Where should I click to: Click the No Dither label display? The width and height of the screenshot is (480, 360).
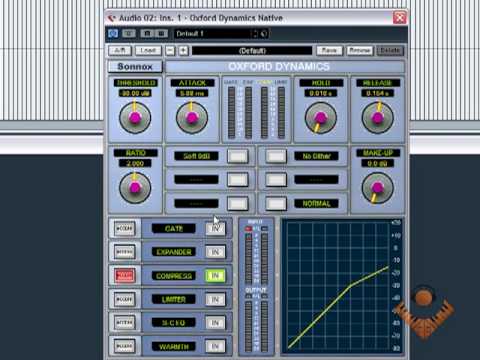click(316, 156)
